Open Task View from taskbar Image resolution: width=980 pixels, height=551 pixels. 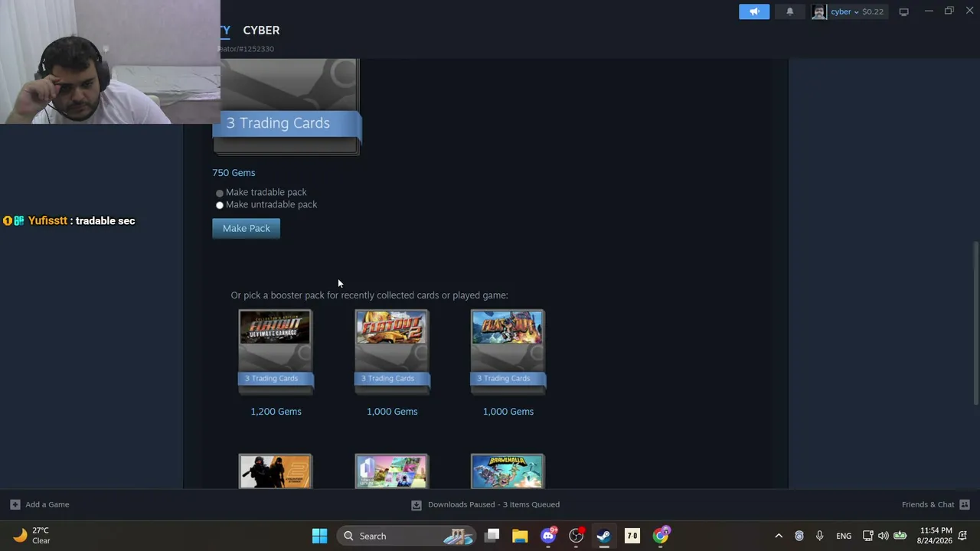click(x=492, y=536)
